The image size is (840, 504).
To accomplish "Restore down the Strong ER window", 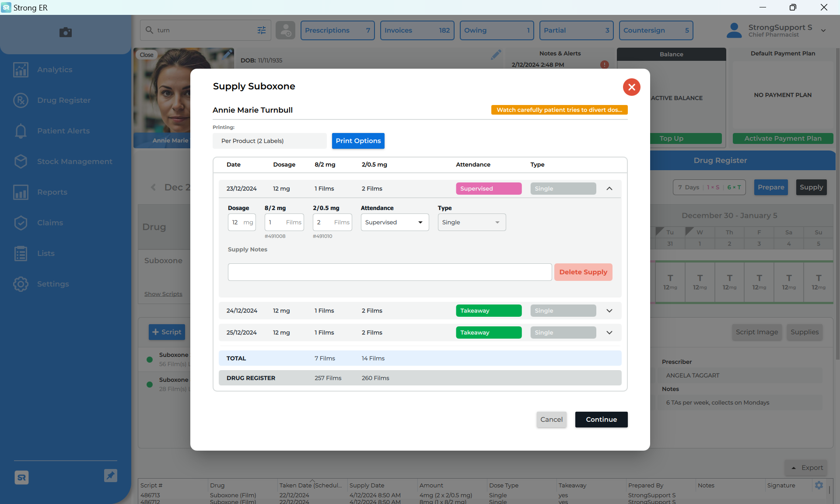I will pos(793,7).
